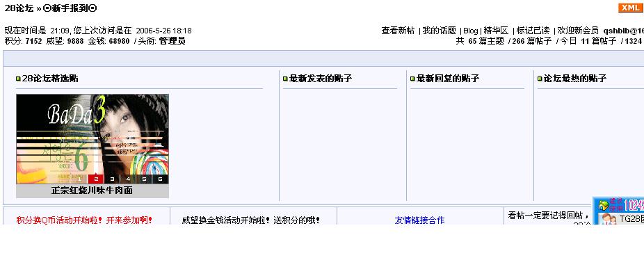
Task: Switch slideshow to slide 3
Action: point(112,179)
